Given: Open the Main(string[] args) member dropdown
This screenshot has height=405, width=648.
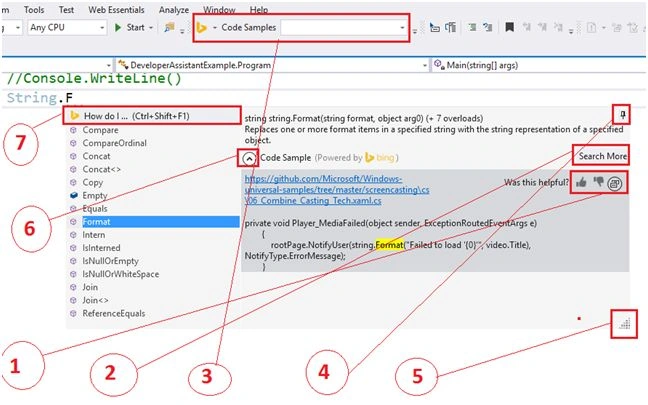Looking at the screenshot, I should coord(538,65).
